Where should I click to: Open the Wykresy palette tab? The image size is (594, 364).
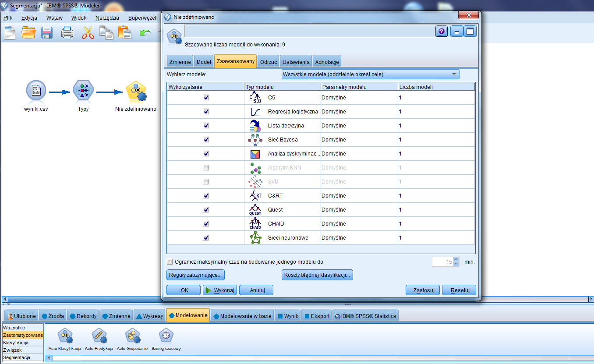[150, 316]
